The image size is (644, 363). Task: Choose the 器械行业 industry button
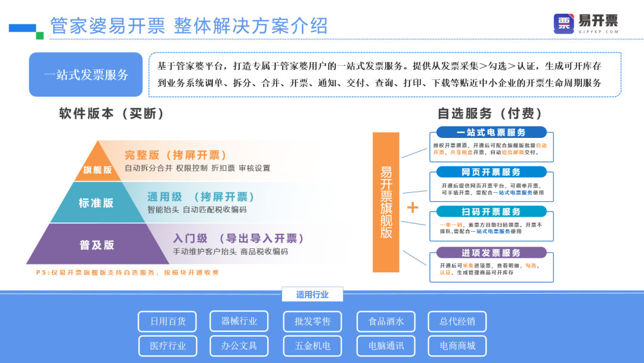pyautogui.click(x=239, y=321)
